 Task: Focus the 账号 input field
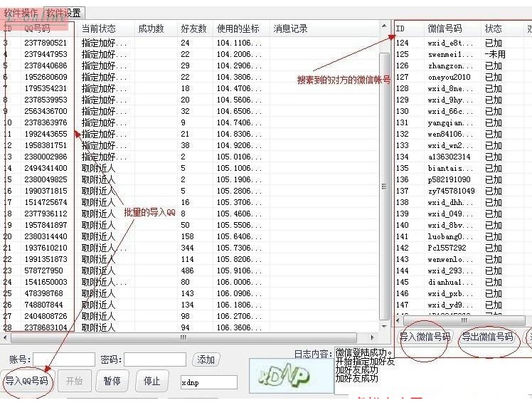[x=64, y=359]
